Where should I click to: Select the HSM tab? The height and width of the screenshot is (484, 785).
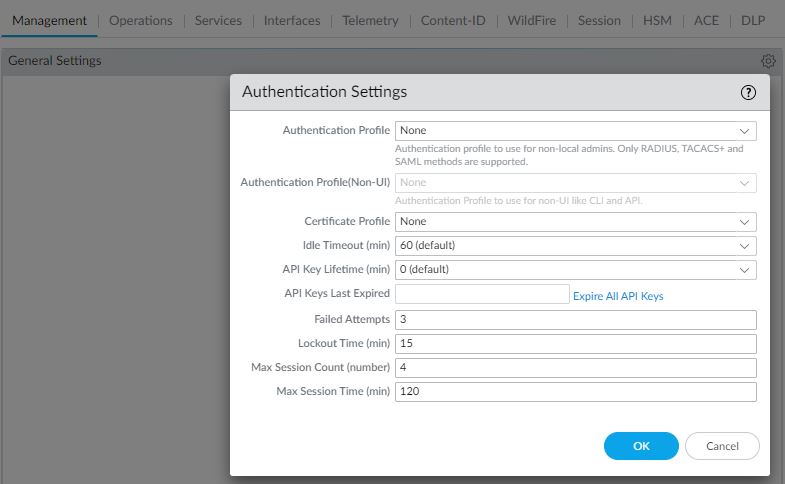(x=657, y=20)
